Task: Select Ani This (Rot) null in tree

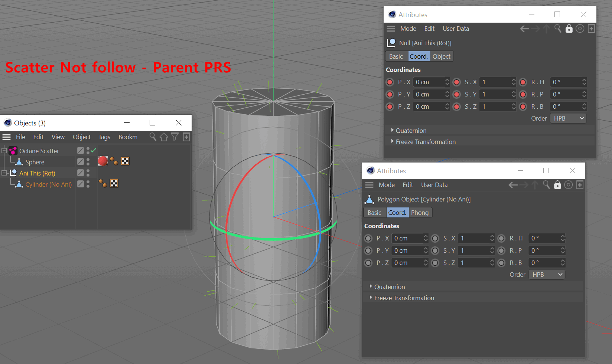Action: (37, 173)
